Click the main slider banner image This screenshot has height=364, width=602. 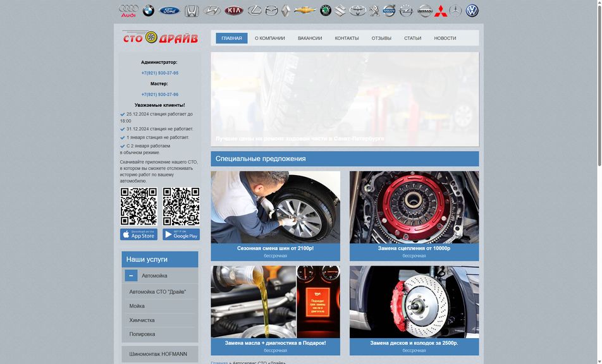point(345,99)
